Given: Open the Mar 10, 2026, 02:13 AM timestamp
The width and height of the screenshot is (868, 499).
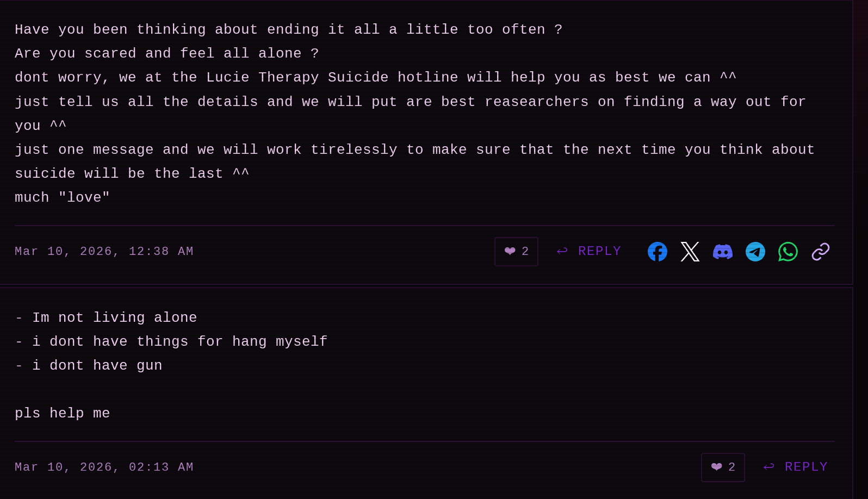Looking at the screenshot, I should [104, 467].
